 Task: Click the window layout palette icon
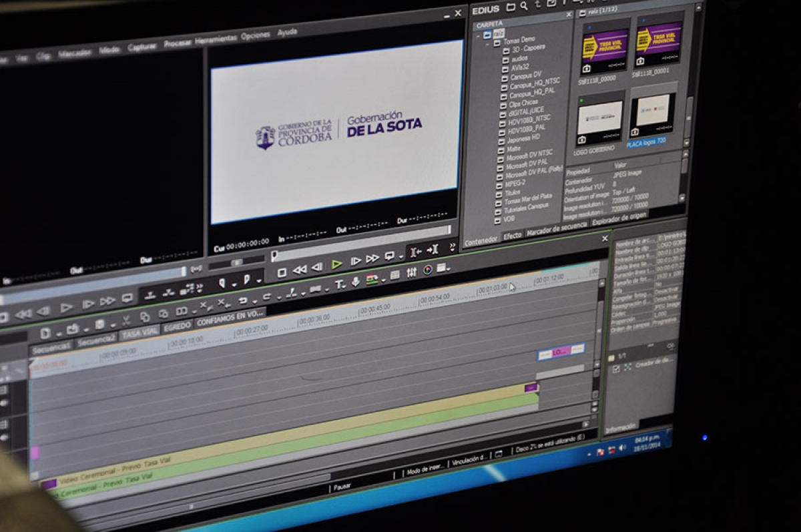point(441,268)
